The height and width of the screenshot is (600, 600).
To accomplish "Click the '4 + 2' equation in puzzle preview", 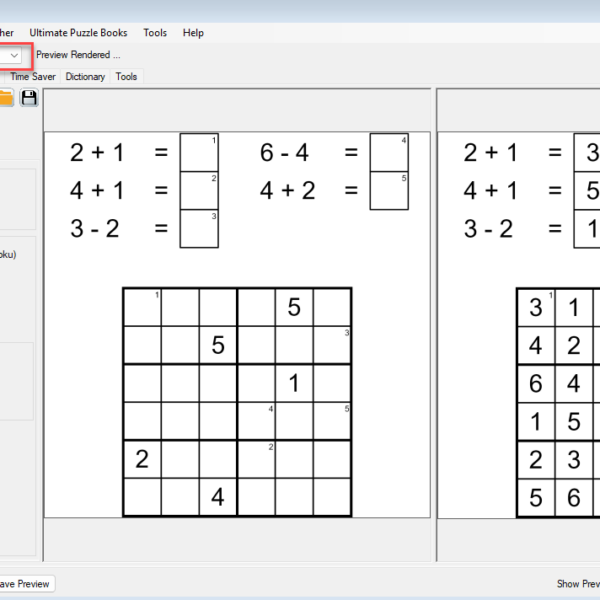I will [287, 190].
